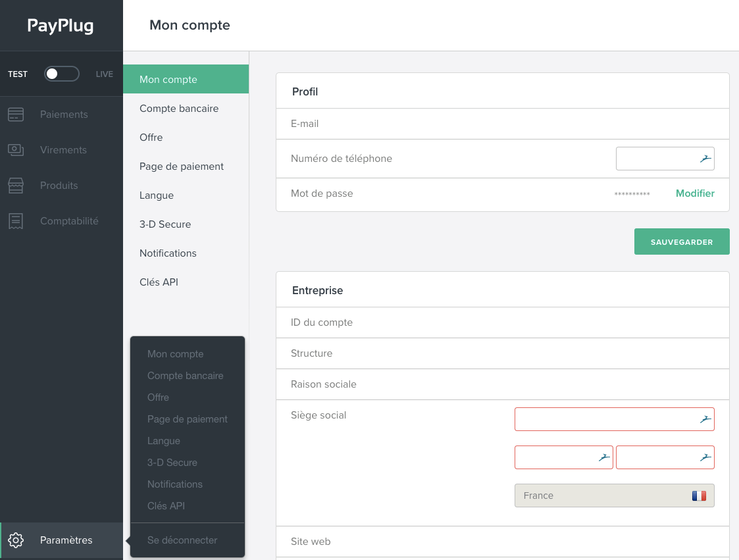
Task: Open Paiements via card icon
Action: pos(16,115)
